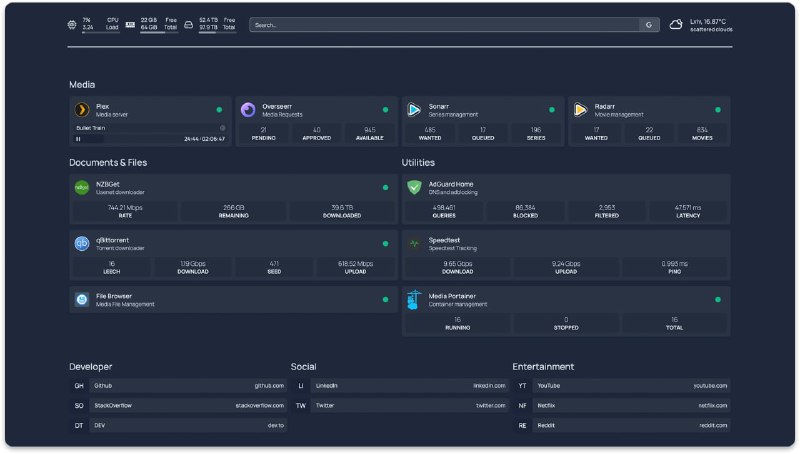Click Plex status indicator dot
Viewport: 800px width, 454px height.
point(219,110)
